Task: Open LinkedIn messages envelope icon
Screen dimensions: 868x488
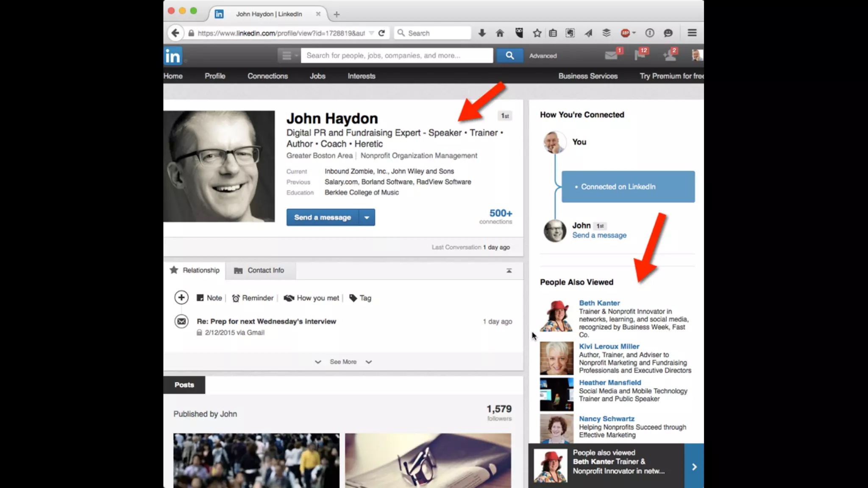Action: (x=611, y=55)
